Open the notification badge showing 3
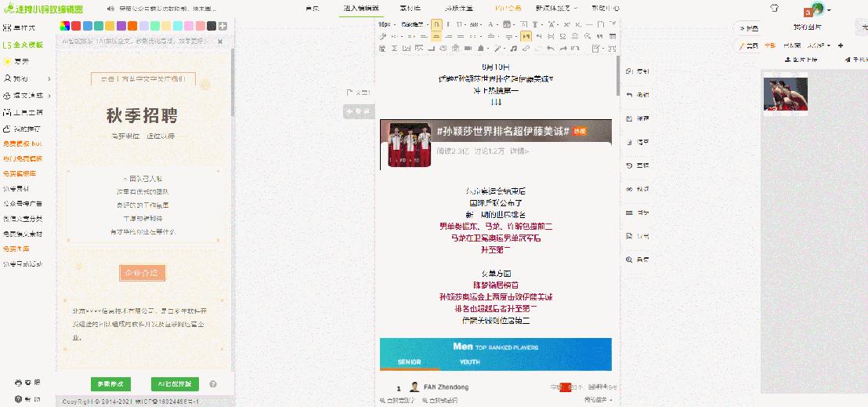 click(808, 12)
